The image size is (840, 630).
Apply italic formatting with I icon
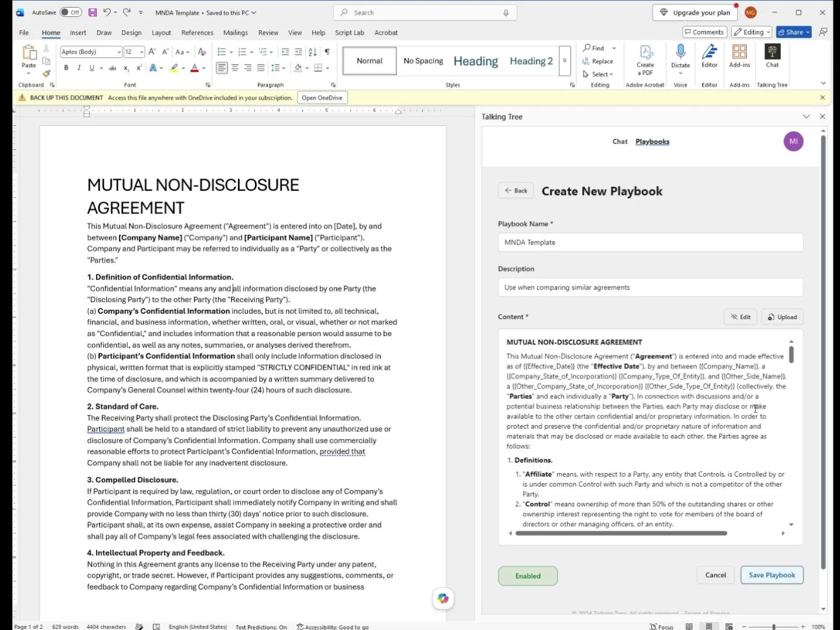click(79, 68)
